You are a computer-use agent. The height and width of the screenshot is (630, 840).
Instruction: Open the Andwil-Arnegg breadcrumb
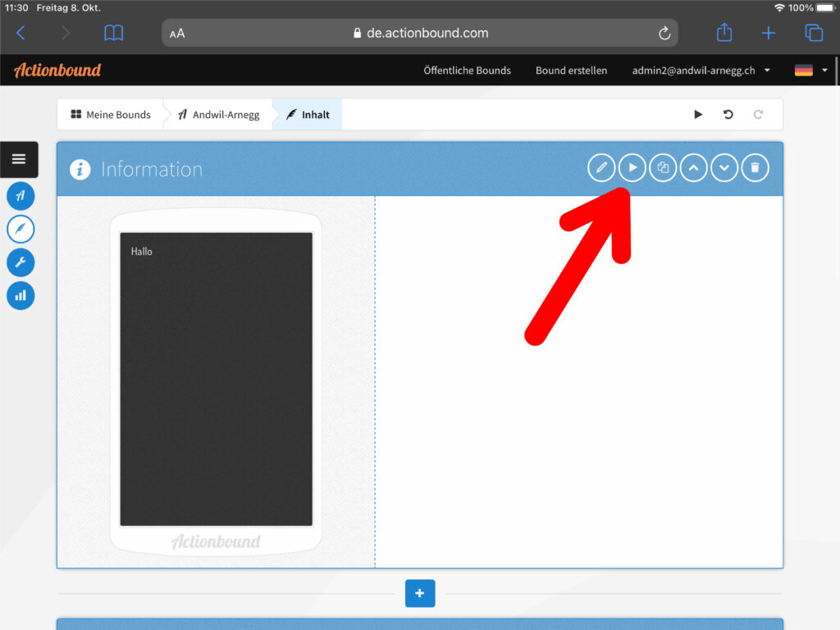(218, 115)
